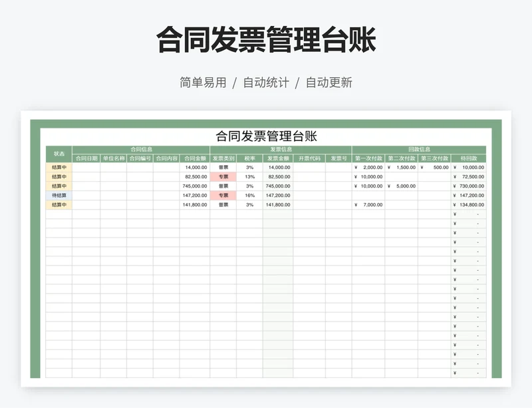Click the 发票金额 column header
This screenshot has width=532, height=408.
pos(278,158)
